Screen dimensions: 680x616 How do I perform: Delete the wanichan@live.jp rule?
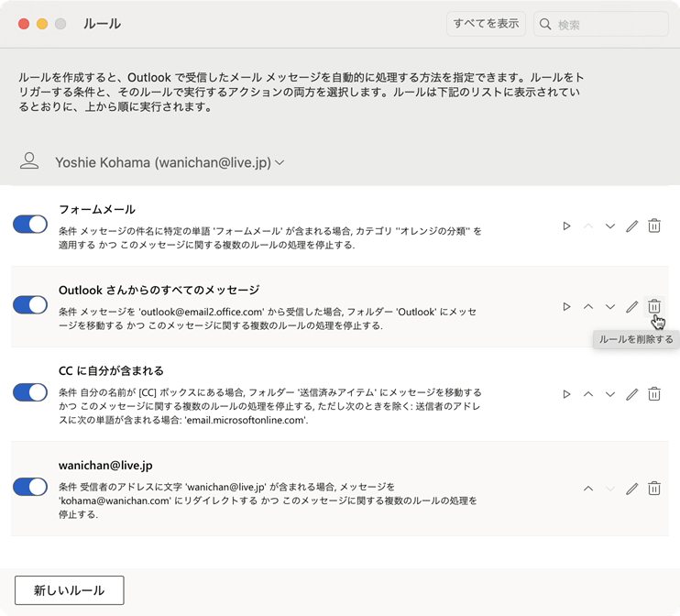pyautogui.click(x=654, y=489)
